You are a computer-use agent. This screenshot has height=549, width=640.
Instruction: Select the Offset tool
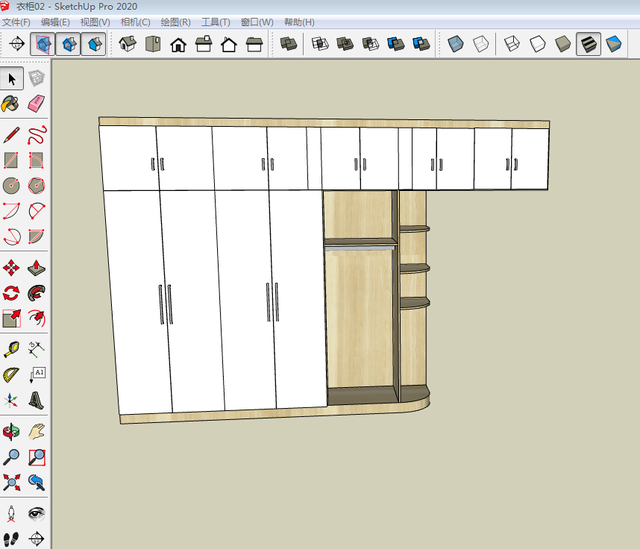[36, 318]
